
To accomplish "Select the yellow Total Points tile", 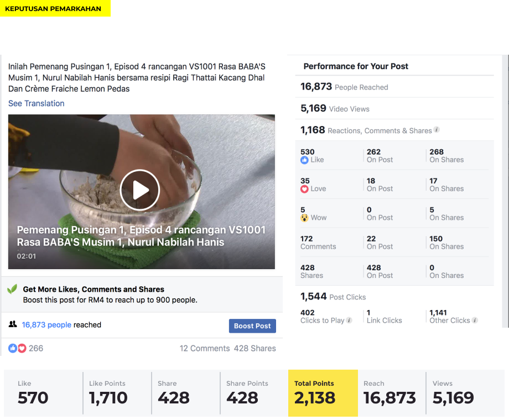I will (x=323, y=393).
